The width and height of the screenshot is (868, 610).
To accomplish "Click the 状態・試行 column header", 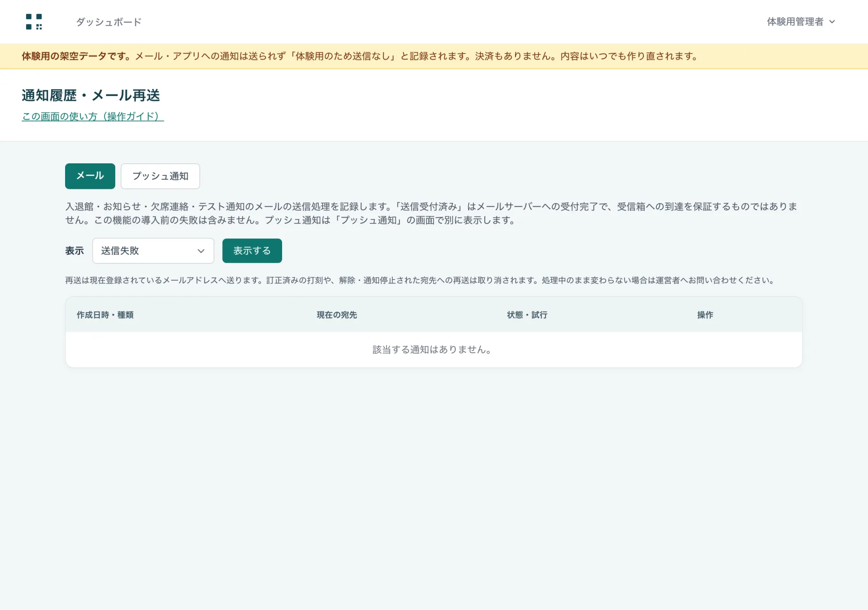I will [x=527, y=315].
